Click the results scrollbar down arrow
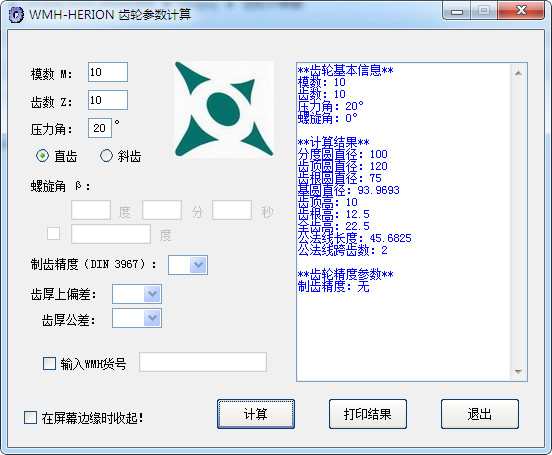The width and height of the screenshot is (552, 455). tap(518, 372)
